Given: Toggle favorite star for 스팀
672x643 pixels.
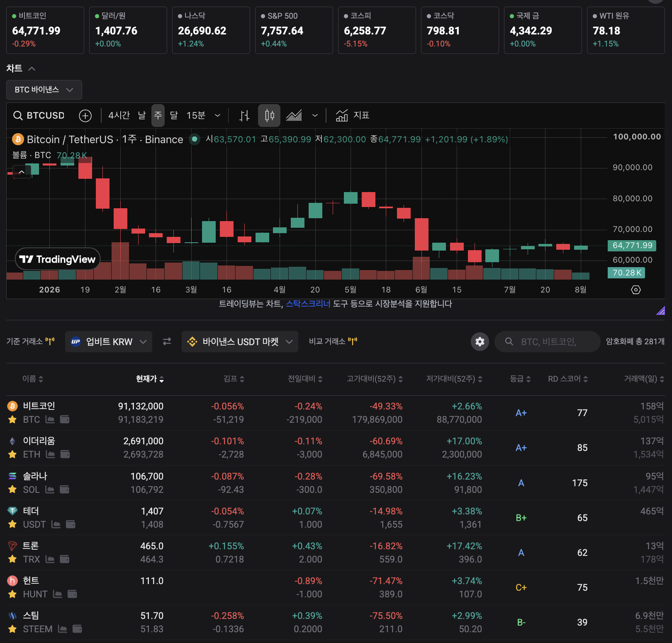Looking at the screenshot, I should pos(12,629).
